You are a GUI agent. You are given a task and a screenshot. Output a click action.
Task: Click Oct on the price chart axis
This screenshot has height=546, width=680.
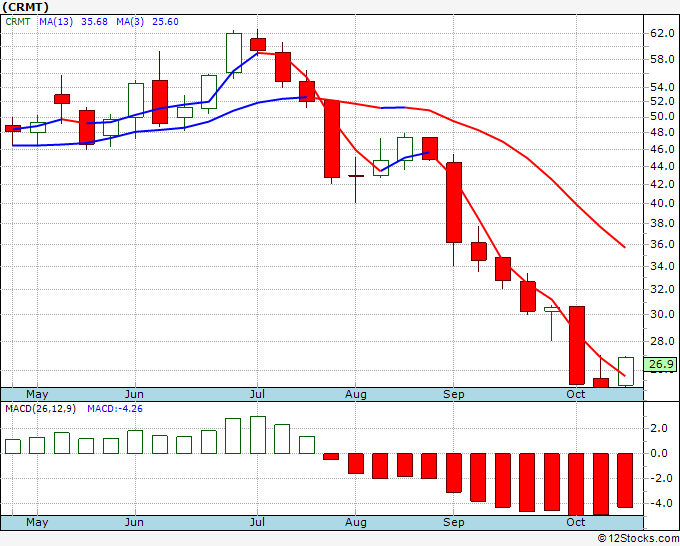576,394
